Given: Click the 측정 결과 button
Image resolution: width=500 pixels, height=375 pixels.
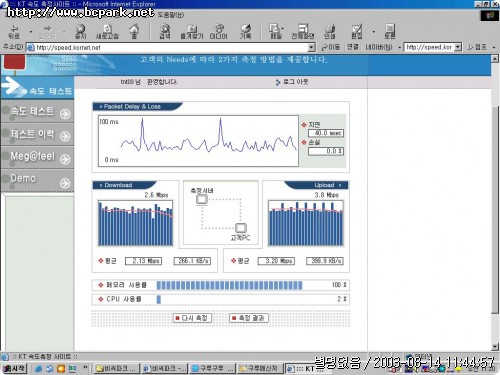Looking at the screenshot, I should pos(249,318).
